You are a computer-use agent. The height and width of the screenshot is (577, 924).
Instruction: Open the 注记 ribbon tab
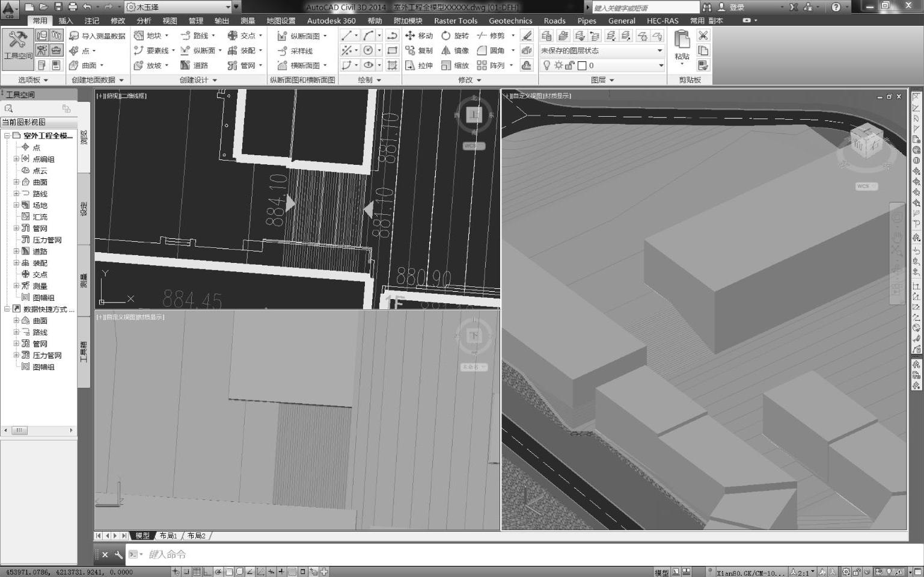[x=91, y=20]
